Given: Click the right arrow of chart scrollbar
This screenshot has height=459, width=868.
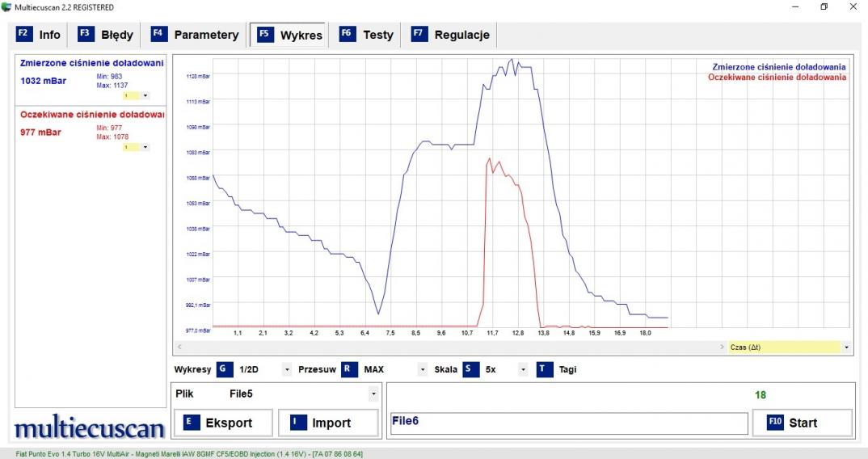Looking at the screenshot, I should coord(722,347).
